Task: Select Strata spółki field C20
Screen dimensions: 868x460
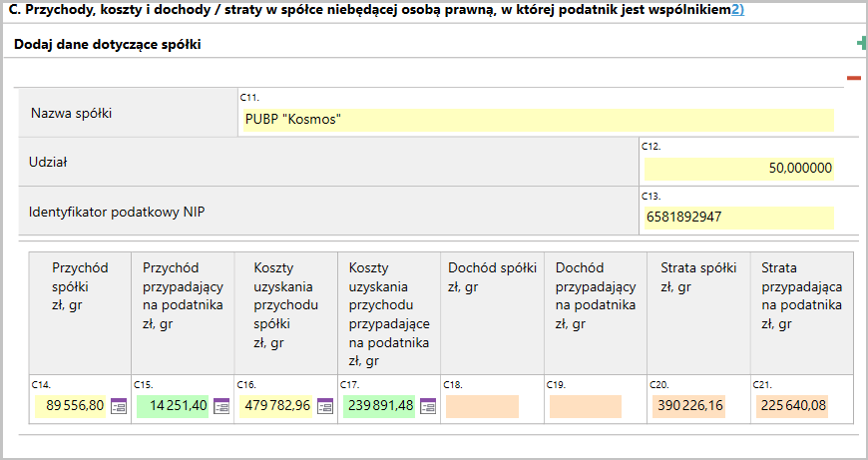Action: pyautogui.click(x=688, y=406)
